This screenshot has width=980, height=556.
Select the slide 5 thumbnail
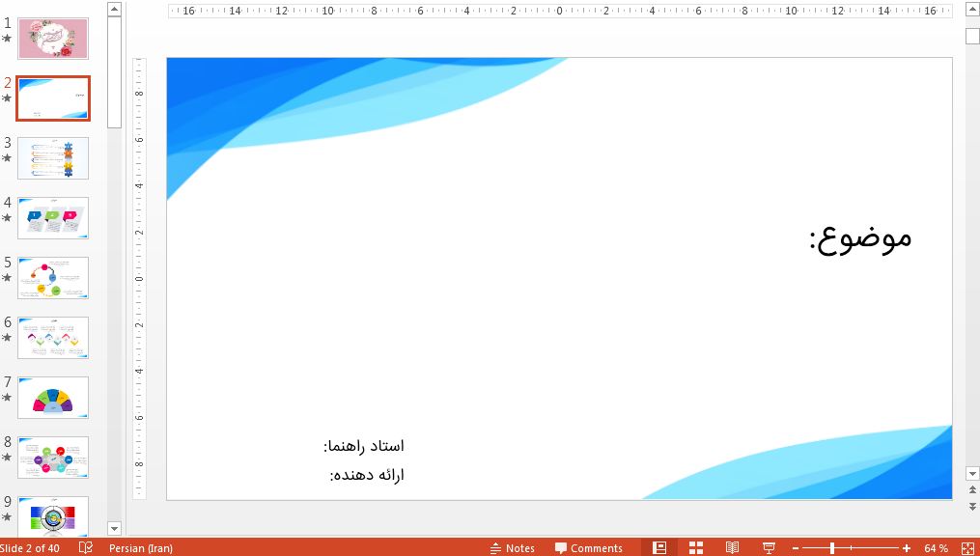pyautogui.click(x=52, y=277)
